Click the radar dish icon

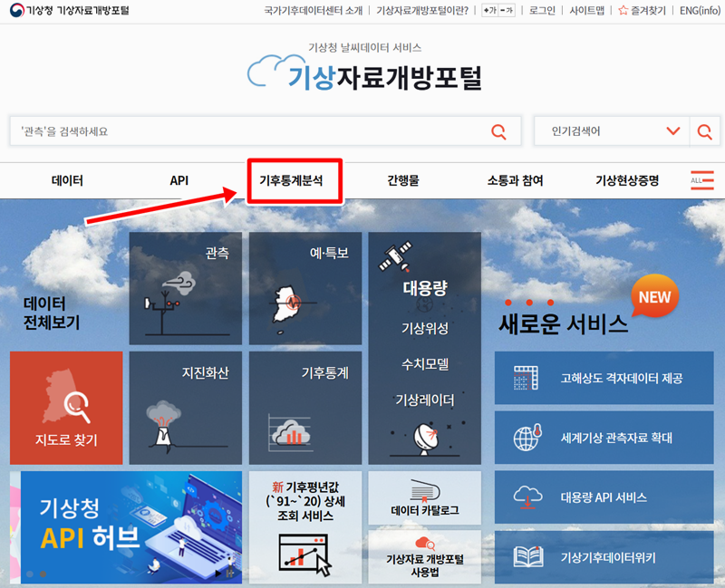426,439
